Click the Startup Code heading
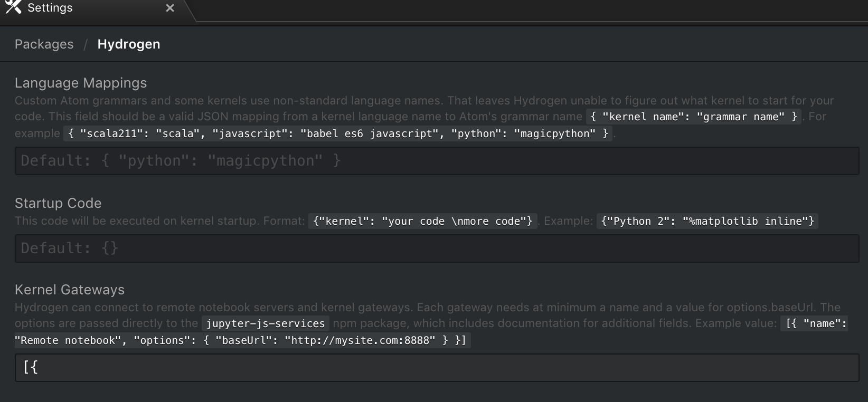 pyautogui.click(x=58, y=203)
